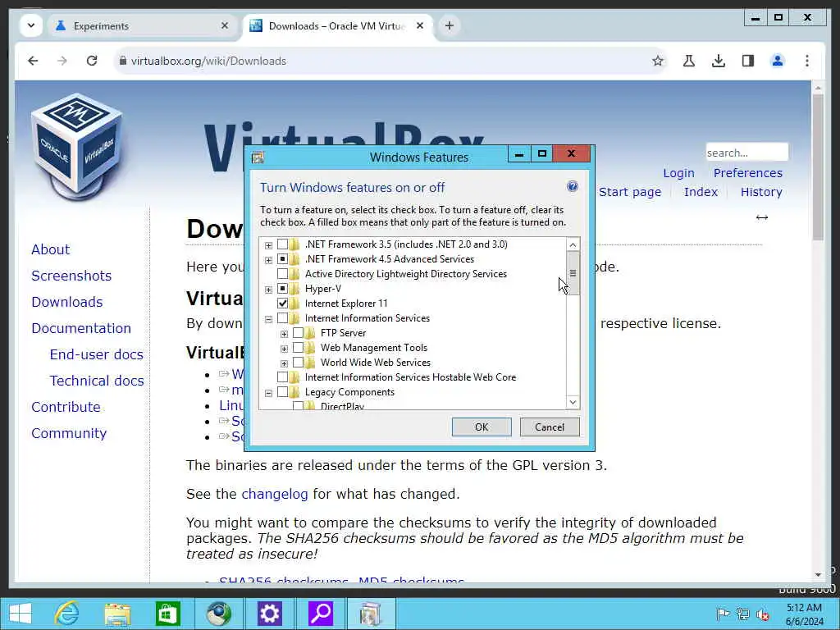Viewport: 840px width, 630px height.
Task: Open the History link
Action: click(x=761, y=192)
